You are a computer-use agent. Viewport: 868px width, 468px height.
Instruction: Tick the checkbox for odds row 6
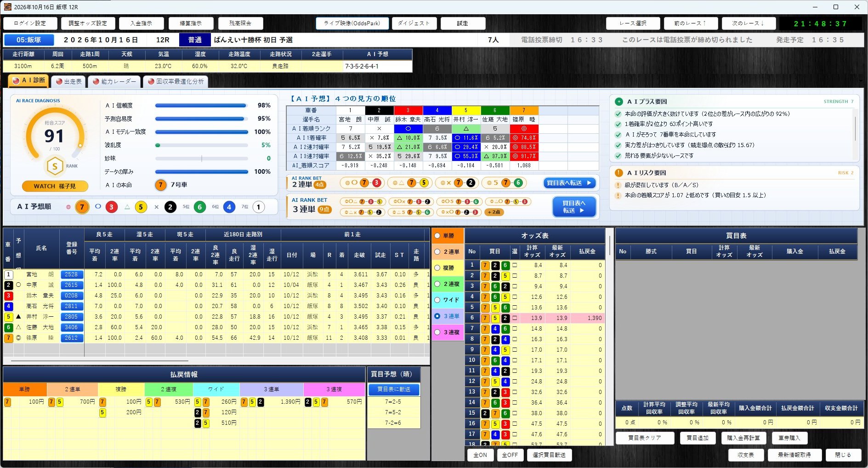pyautogui.click(x=515, y=318)
